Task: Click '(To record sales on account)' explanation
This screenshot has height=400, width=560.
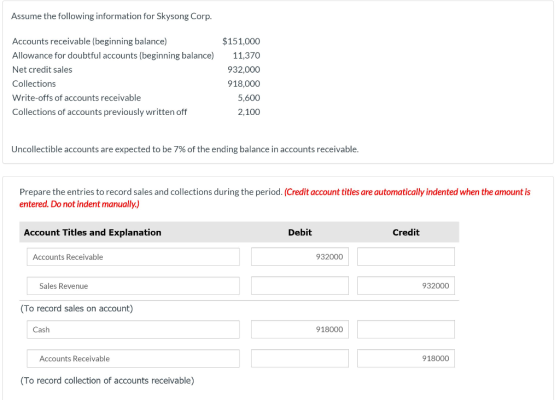Action: tap(76, 308)
